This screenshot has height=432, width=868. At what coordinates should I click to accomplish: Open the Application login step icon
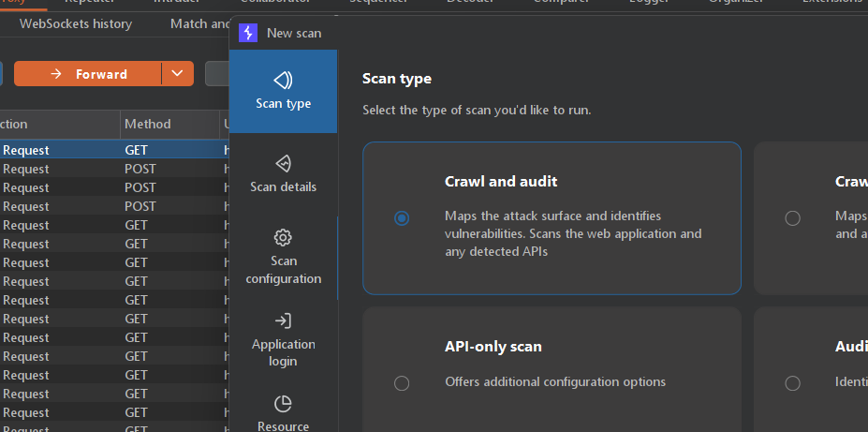tap(283, 321)
